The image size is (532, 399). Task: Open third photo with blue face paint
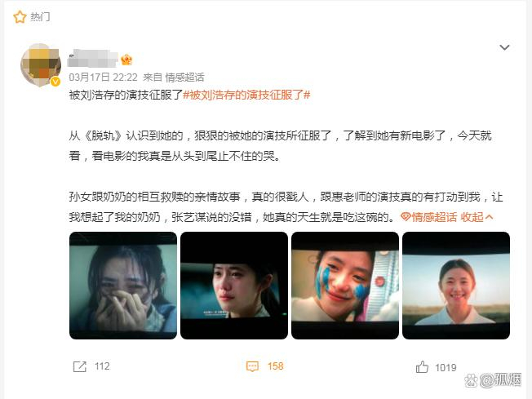coord(345,286)
